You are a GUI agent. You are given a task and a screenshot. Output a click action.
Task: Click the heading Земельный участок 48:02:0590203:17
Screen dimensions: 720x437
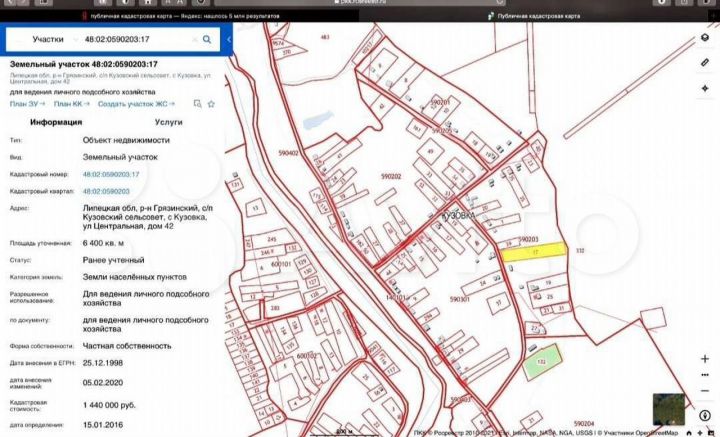[x=84, y=64]
